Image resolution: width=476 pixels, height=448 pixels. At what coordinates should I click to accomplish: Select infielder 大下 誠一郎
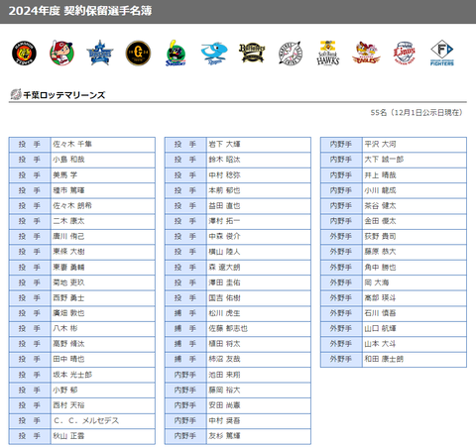coord(384,160)
